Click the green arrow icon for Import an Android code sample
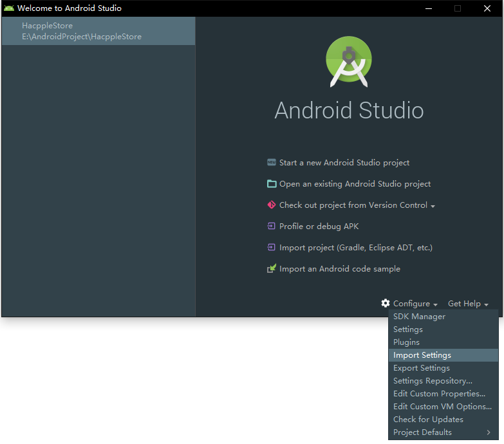 click(272, 268)
